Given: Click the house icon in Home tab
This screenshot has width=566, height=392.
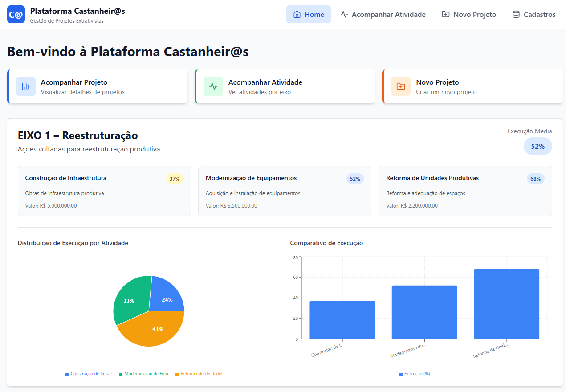Looking at the screenshot, I should [297, 15].
